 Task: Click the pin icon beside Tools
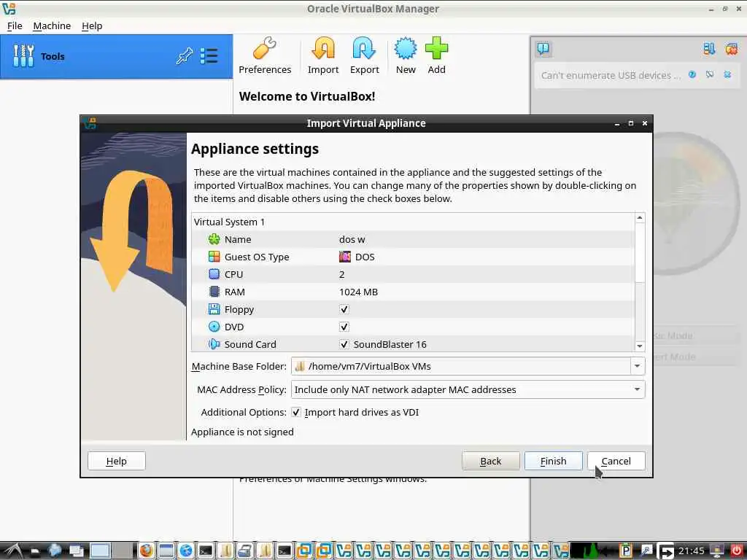click(x=185, y=56)
